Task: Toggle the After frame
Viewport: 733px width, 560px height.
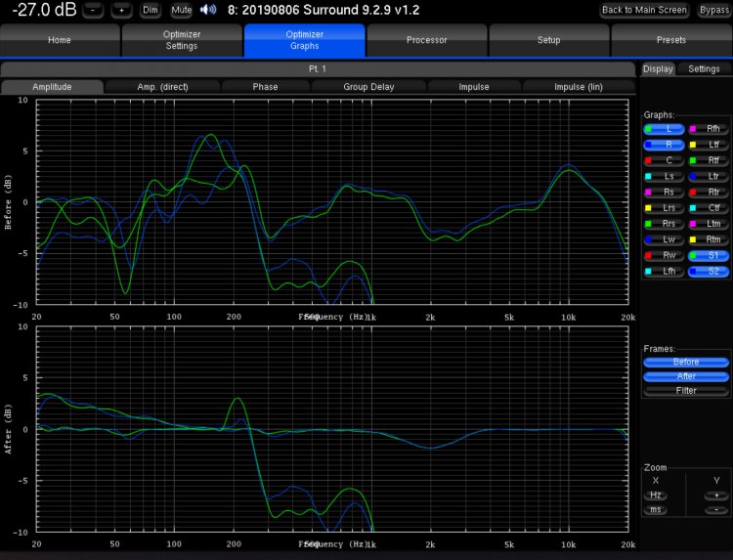Action: (686, 376)
